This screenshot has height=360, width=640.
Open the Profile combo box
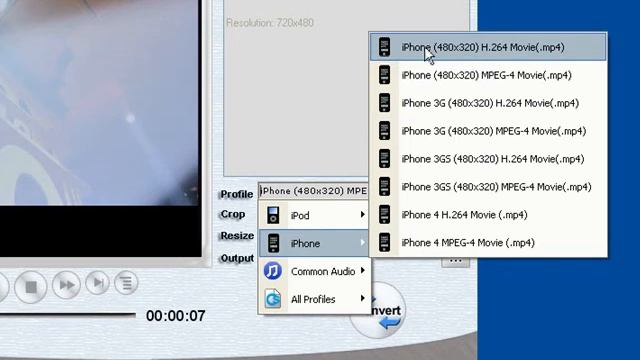313,191
